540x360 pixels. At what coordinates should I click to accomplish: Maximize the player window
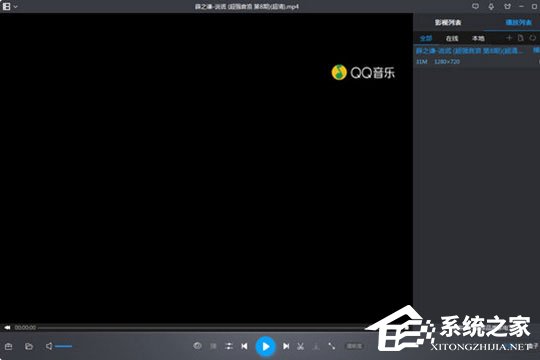tap(534, 6)
